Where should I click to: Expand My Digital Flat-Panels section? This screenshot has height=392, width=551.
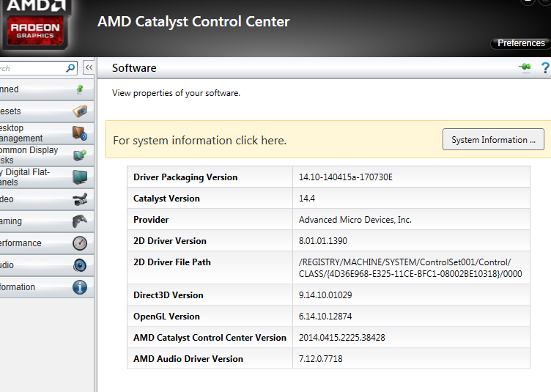coord(47,177)
